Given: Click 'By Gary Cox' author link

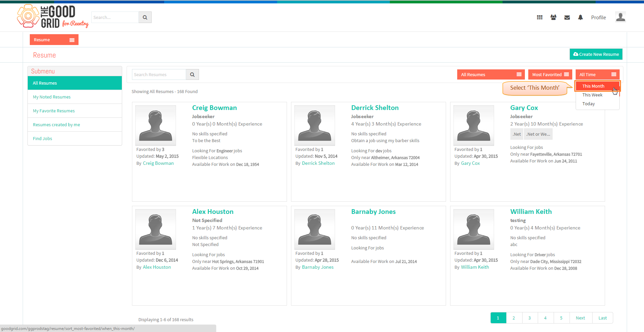Looking at the screenshot, I should click(470, 163).
